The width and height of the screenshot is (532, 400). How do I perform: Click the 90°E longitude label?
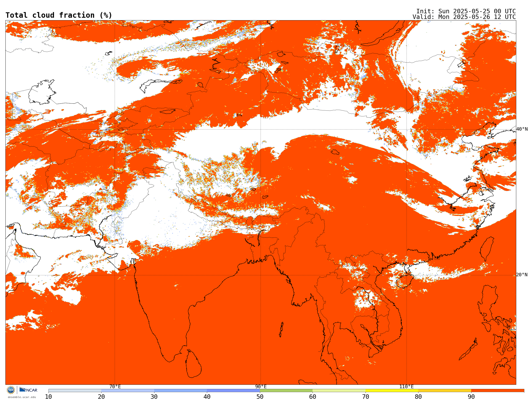261,387
